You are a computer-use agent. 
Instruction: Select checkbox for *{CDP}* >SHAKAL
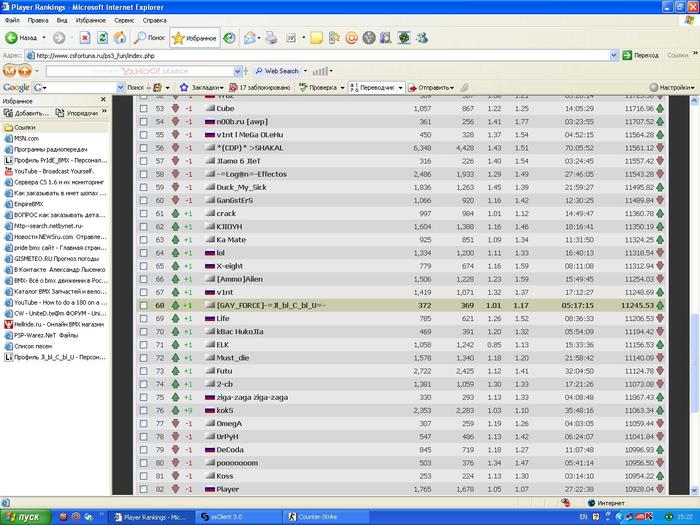143,148
